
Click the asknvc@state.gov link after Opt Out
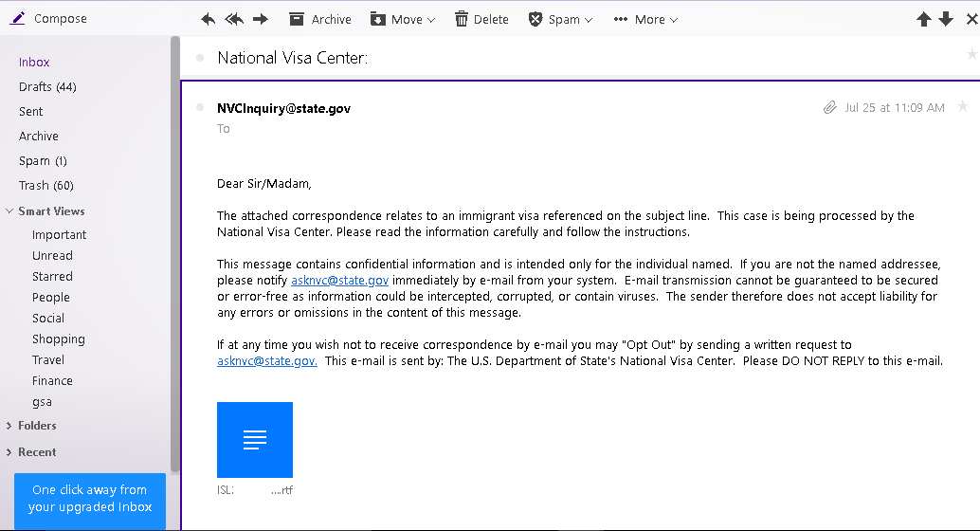[x=267, y=361]
